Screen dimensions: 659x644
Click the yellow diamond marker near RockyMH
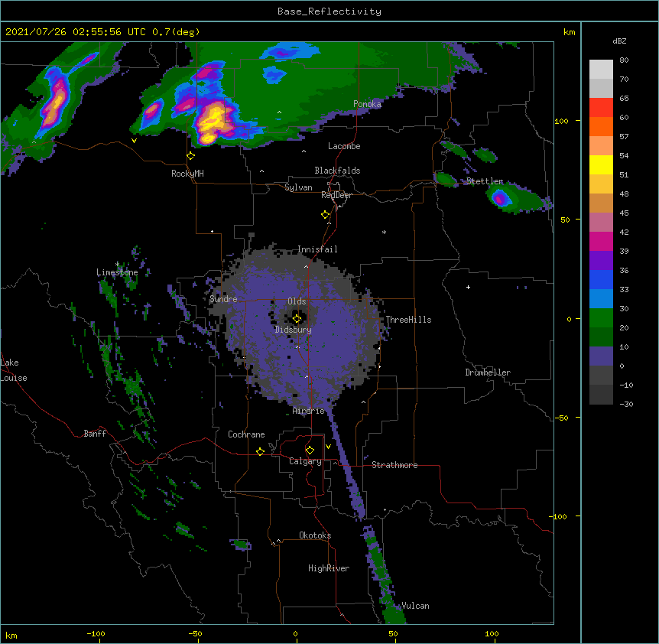click(x=191, y=156)
